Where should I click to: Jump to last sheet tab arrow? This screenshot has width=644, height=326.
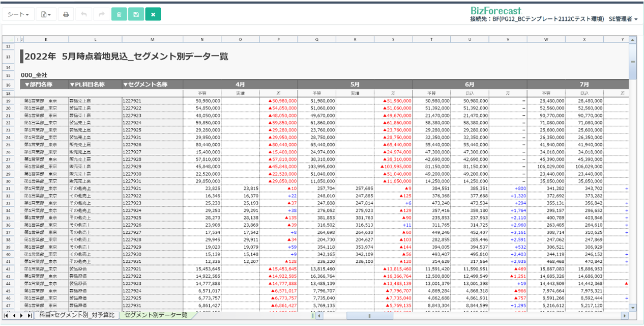[x=30, y=316]
